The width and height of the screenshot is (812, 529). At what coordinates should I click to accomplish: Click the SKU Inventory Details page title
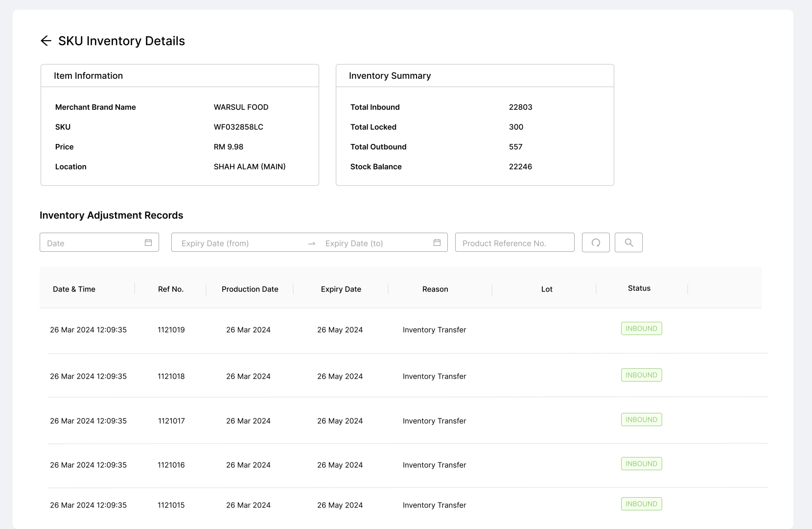[x=122, y=41]
